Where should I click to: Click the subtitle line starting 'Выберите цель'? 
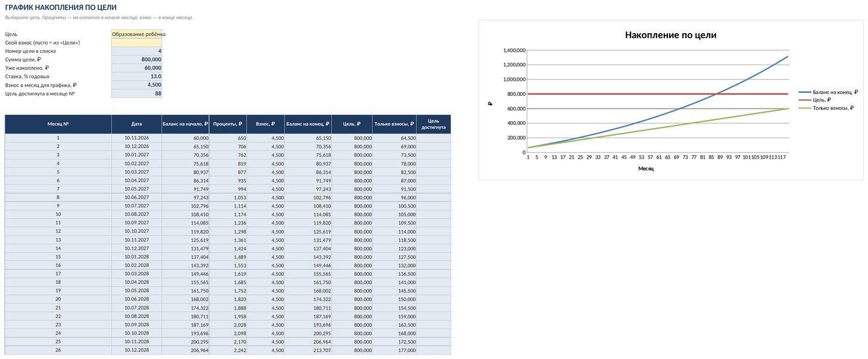tap(99, 17)
